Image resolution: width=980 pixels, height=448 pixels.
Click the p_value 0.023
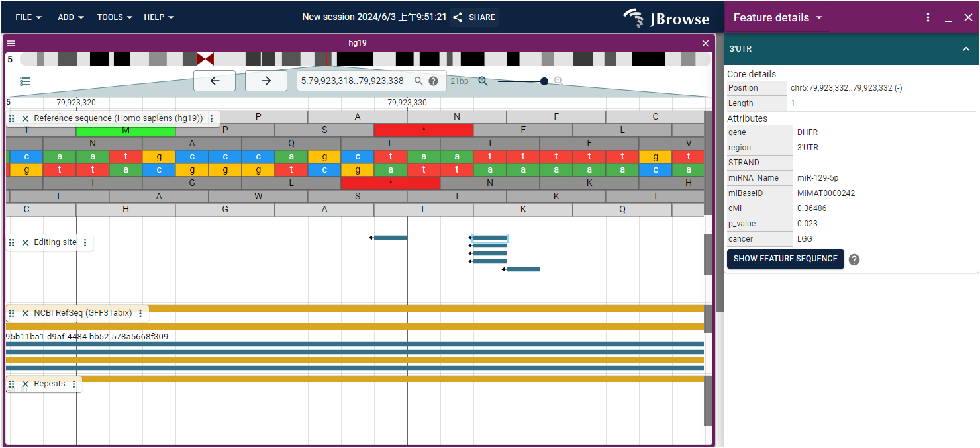pos(807,224)
